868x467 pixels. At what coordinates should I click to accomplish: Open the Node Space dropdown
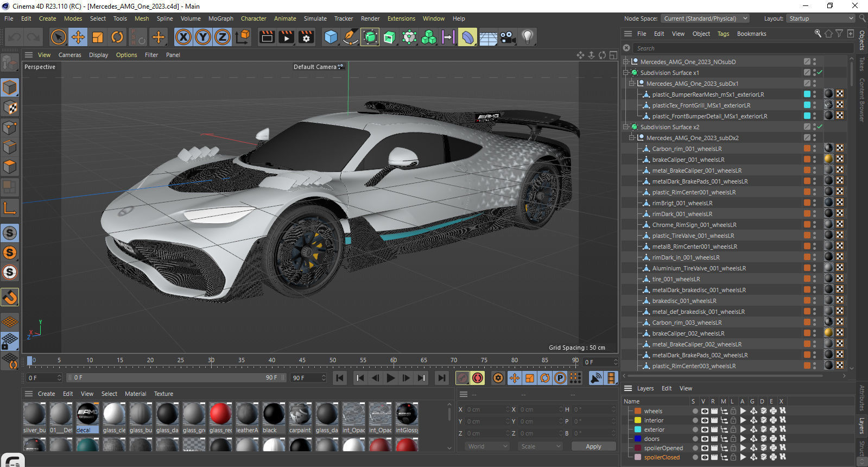coord(706,18)
